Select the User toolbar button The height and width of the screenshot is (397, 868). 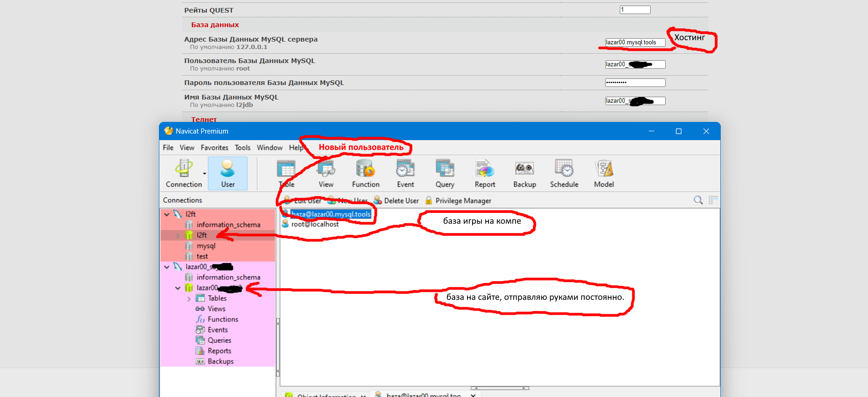coord(228,173)
